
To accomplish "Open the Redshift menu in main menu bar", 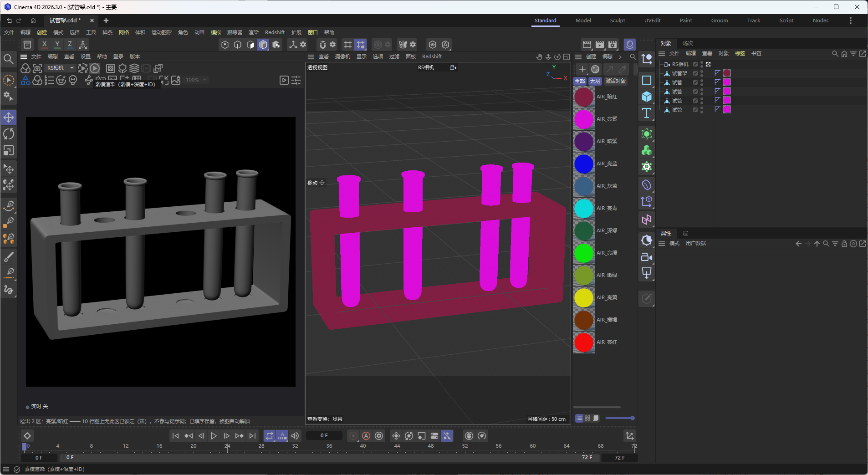I will click(x=275, y=32).
